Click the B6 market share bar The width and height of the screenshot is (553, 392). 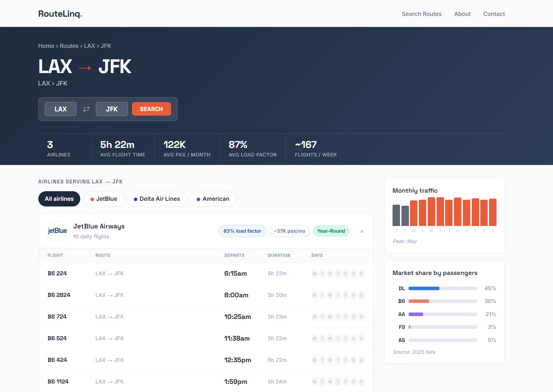(443, 301)
